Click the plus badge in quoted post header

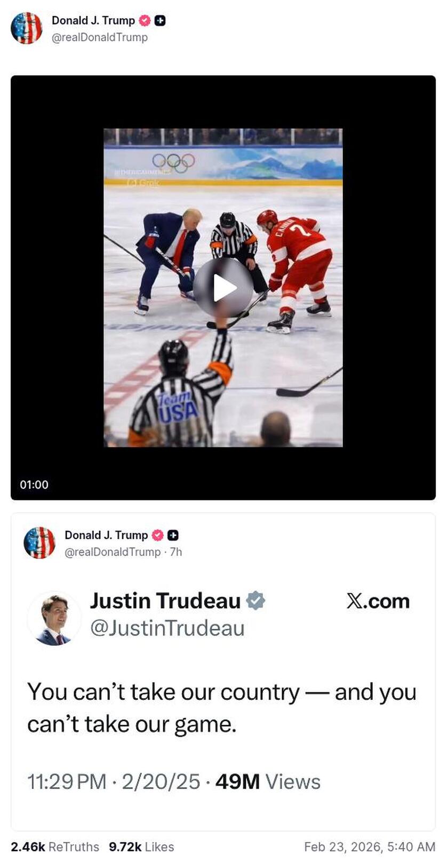coord(173,535)
